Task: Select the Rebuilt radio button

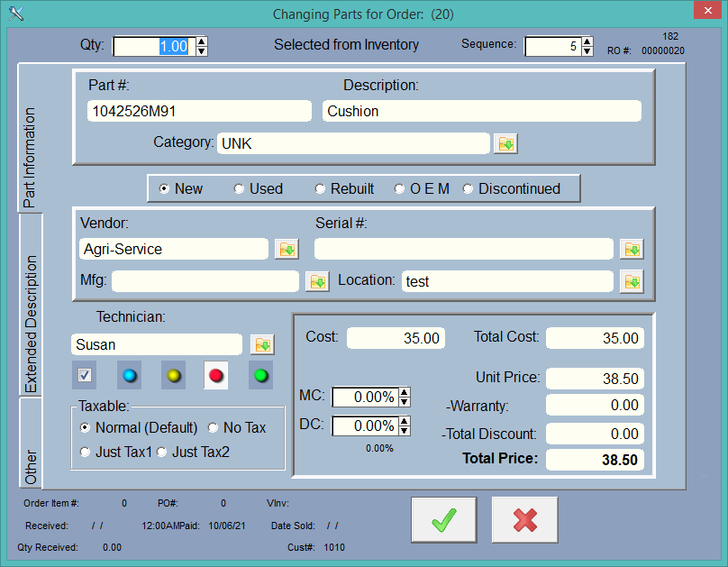Action: (x=320, y=189)
